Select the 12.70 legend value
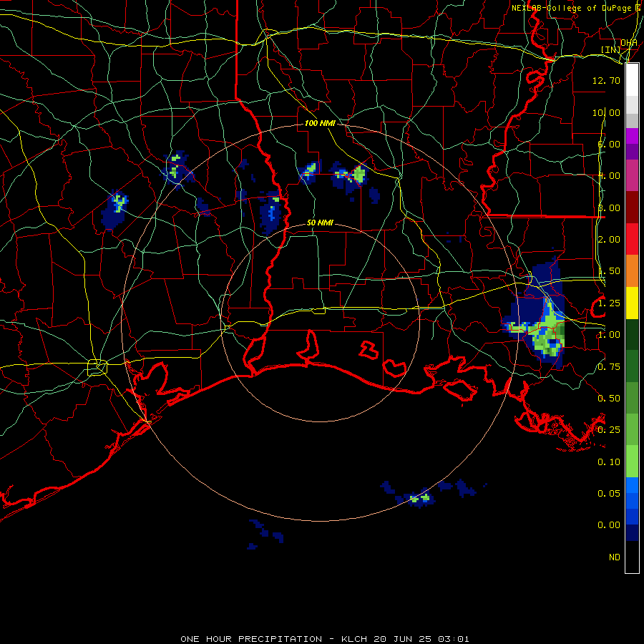The image size is (644, 644). tap(606, 80)
